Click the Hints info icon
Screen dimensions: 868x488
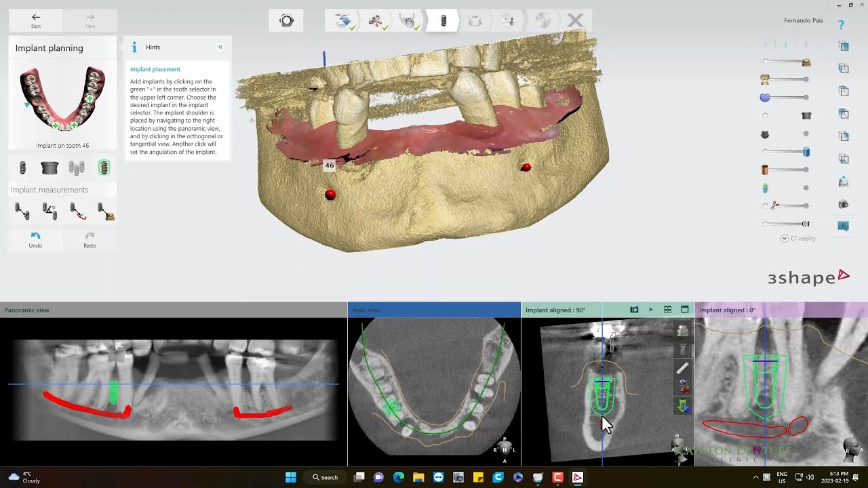134,47
